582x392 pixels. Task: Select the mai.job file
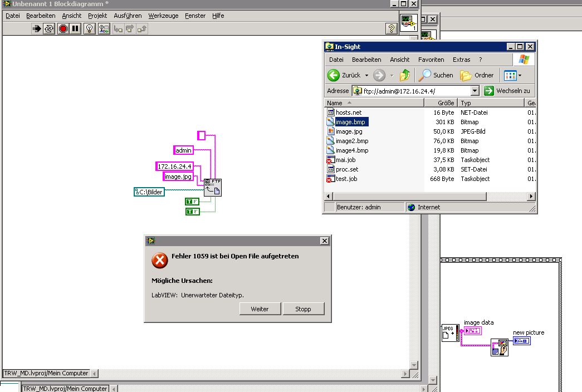[341, 160]
